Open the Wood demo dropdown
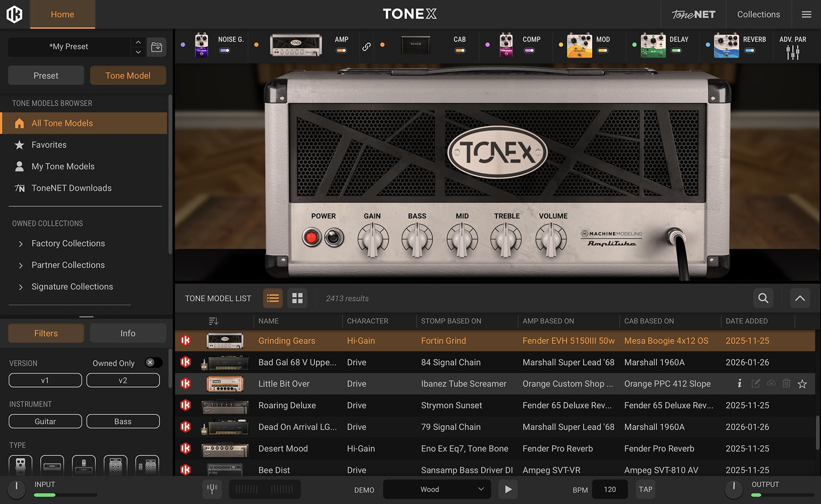Screen dimensions: 821x504 [x=437, y=489]
